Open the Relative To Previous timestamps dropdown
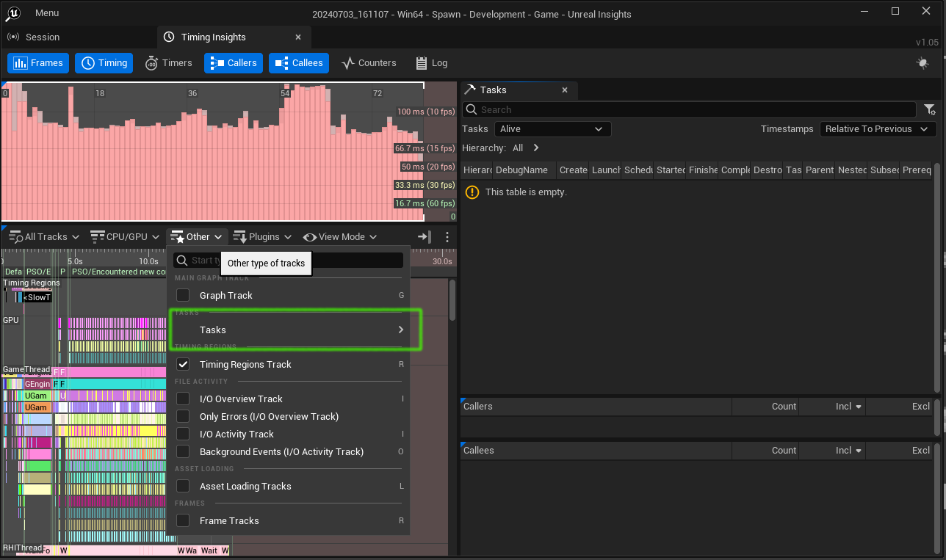This screenshot has height=560, width=946. coord(878,128)
